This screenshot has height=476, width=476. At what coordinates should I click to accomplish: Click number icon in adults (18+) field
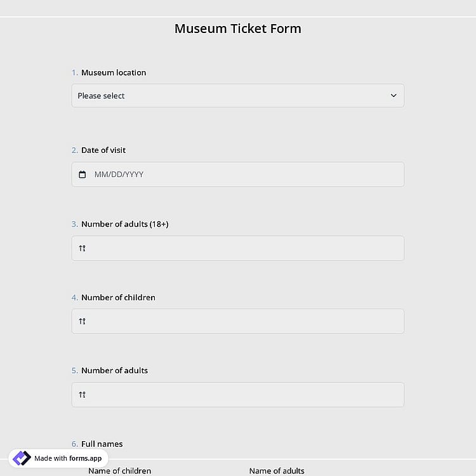83,248
